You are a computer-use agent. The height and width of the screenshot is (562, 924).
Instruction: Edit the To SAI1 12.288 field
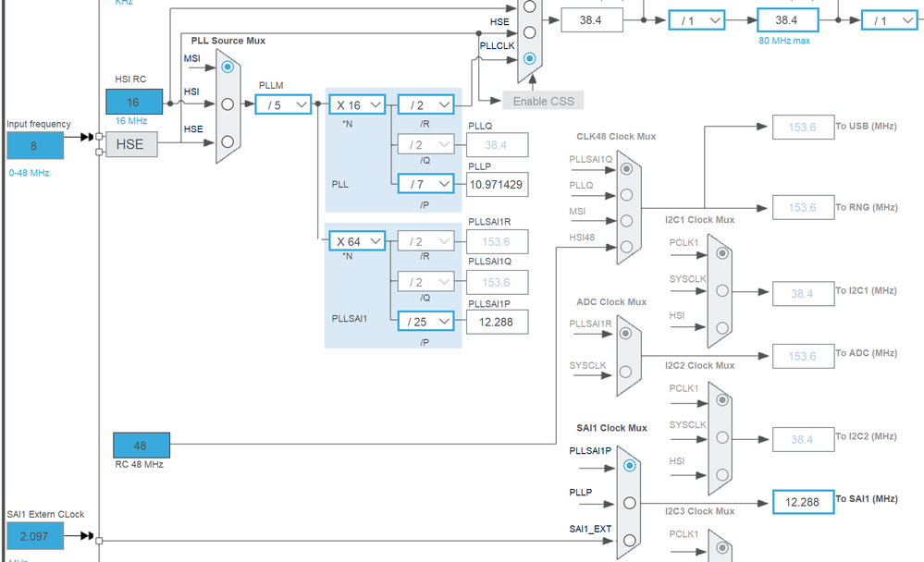pyautogui.click(x=803, y=502)
